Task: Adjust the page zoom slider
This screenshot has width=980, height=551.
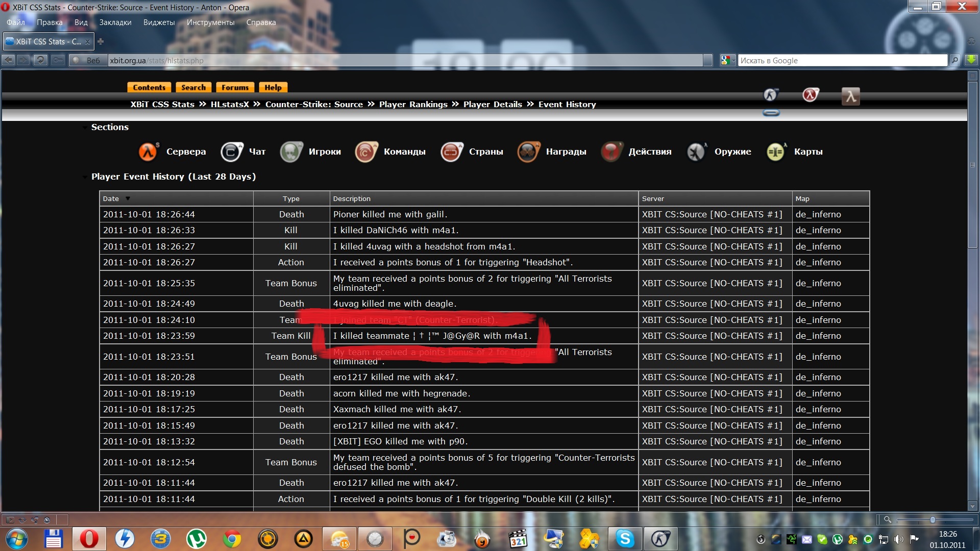Action: (x=933, y=520)
